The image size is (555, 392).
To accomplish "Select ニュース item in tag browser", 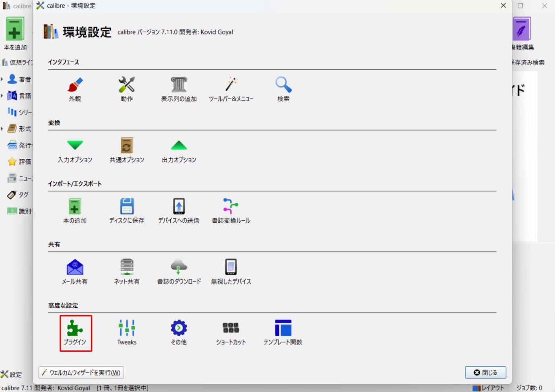I will click(20, 178).
